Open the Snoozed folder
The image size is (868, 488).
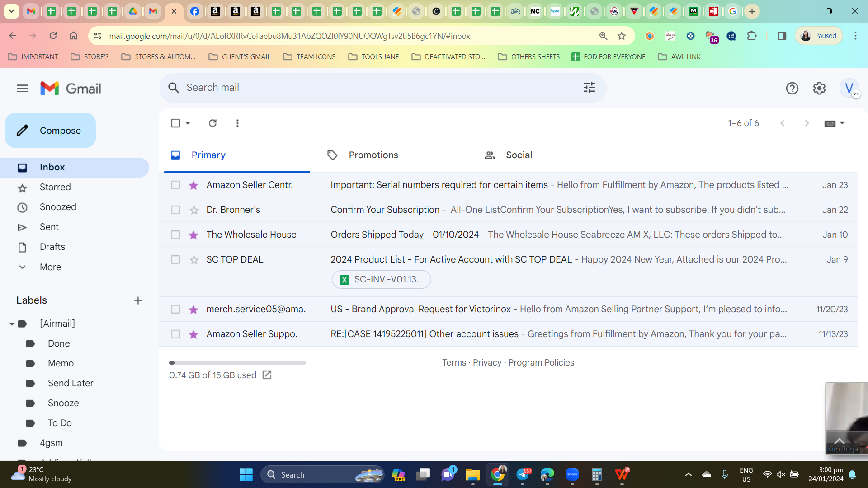point(75,207)
